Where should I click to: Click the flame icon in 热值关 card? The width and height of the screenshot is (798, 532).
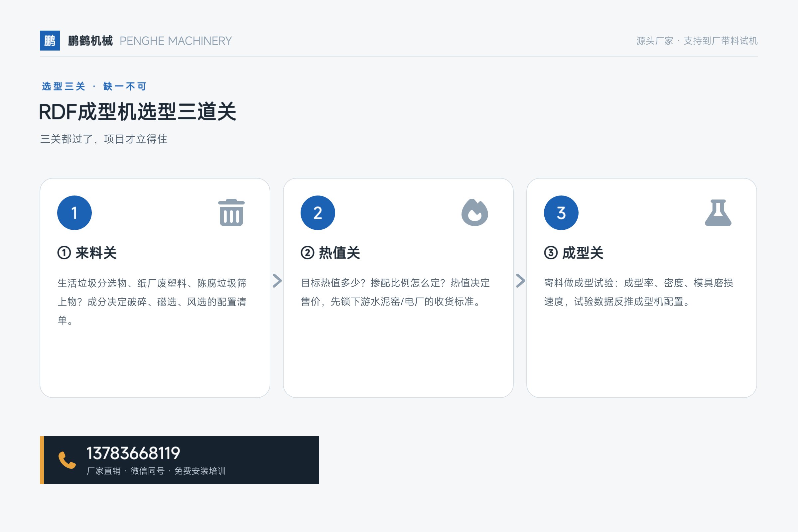[x=475, y=212]
